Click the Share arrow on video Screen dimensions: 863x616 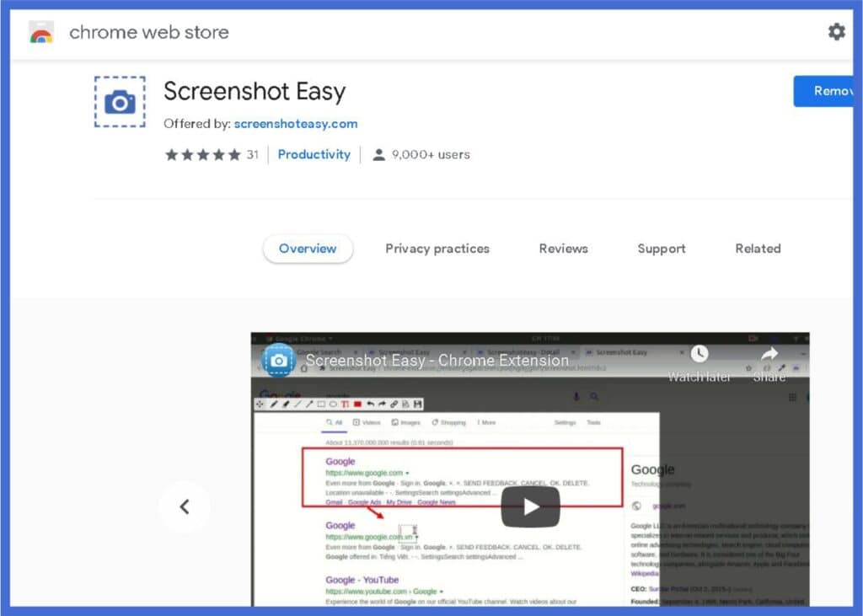[x=769, y=353]
